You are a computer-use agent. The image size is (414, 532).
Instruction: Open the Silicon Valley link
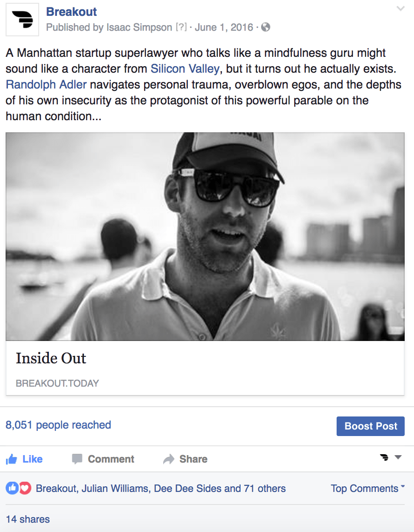tap(185, 68)
